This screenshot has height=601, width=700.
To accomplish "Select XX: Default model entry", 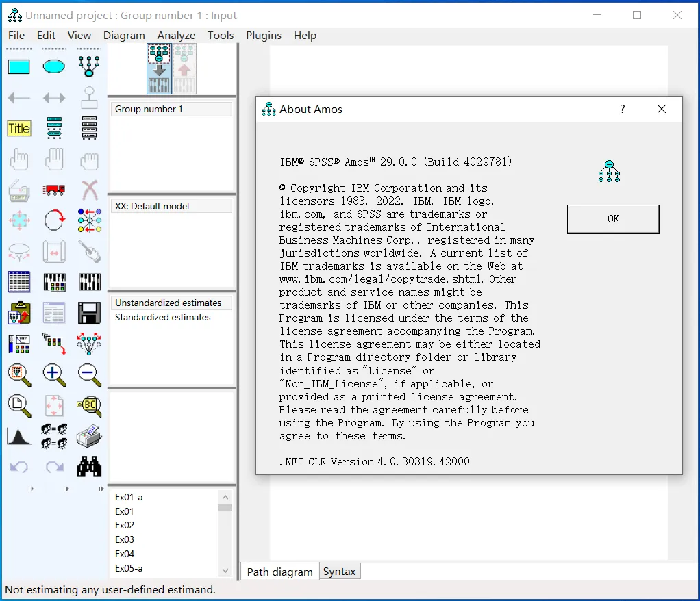I will coord(171,206).
